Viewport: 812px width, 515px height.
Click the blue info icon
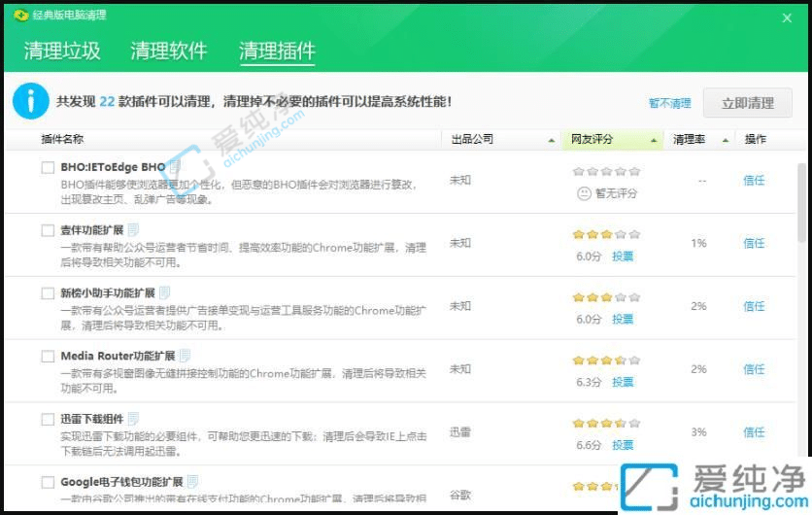[x=30, y=101]
